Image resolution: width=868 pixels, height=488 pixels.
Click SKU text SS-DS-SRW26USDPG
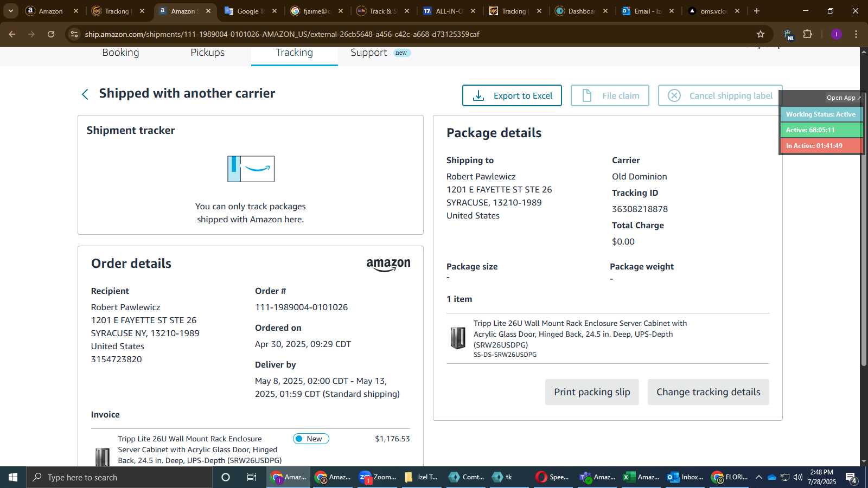[x=505, y=355]
